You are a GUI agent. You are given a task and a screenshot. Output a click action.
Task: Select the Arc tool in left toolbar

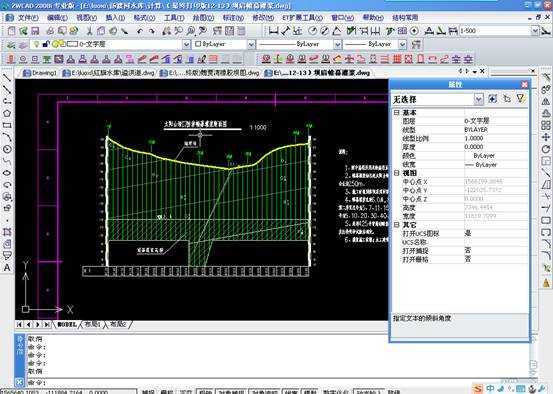(x=7, y=137)
